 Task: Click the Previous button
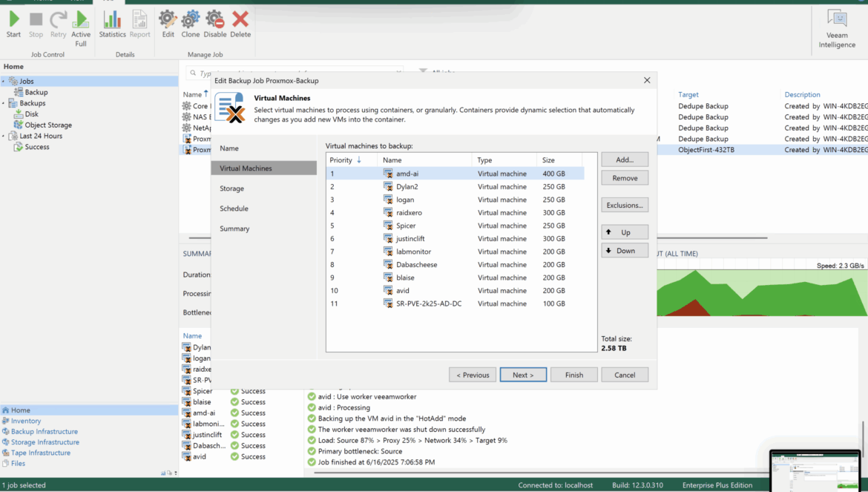473,375
